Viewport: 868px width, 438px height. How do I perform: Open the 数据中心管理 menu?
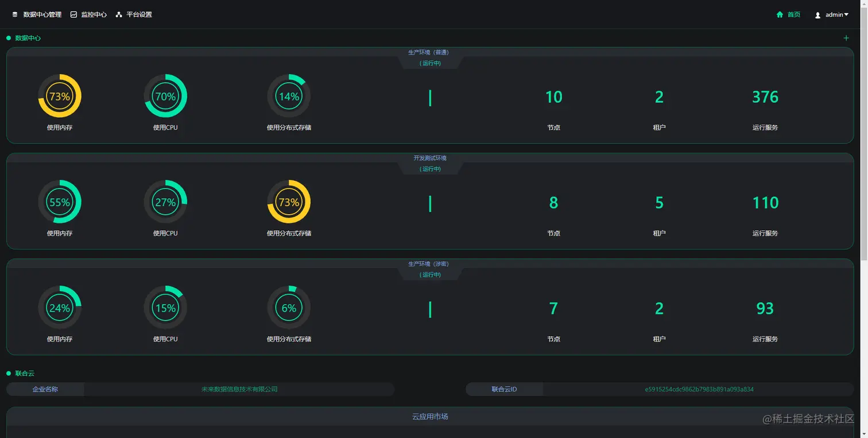click(42, 14)
